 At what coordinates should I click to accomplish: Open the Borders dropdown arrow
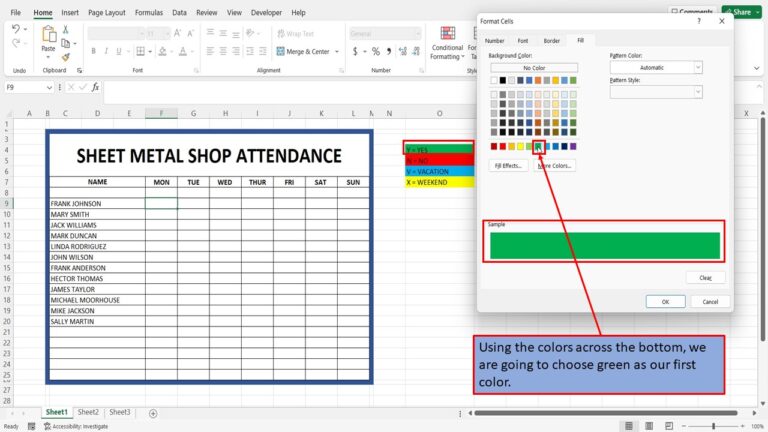[x=149, y=51]
